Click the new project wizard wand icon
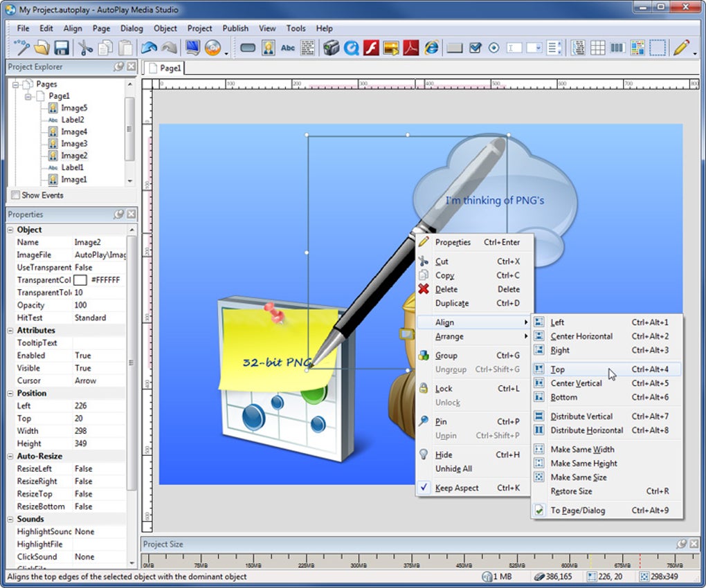Screen dimensions: 706x588 click(x=21, y=48)
